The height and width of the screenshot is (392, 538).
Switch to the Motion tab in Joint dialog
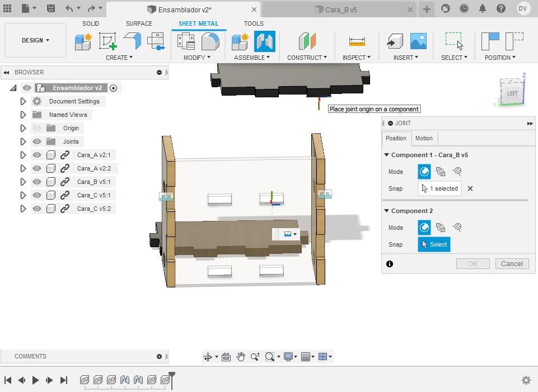424,139
